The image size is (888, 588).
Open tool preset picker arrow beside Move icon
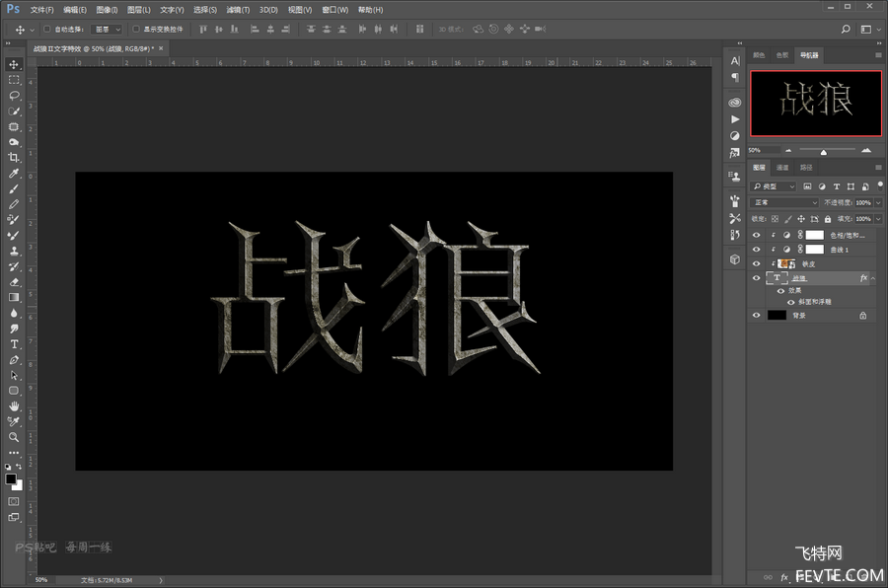pos(32,29)
